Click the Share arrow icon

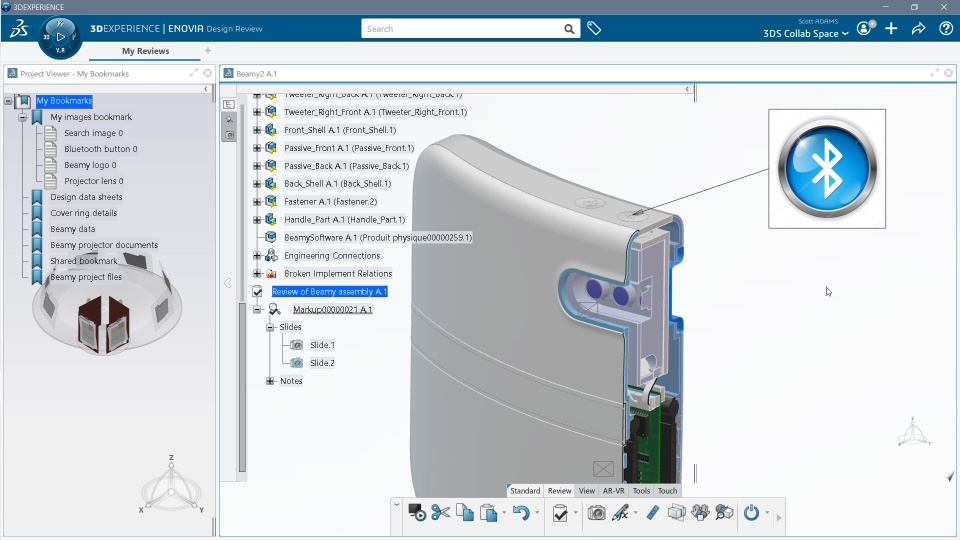coord(918,28)
